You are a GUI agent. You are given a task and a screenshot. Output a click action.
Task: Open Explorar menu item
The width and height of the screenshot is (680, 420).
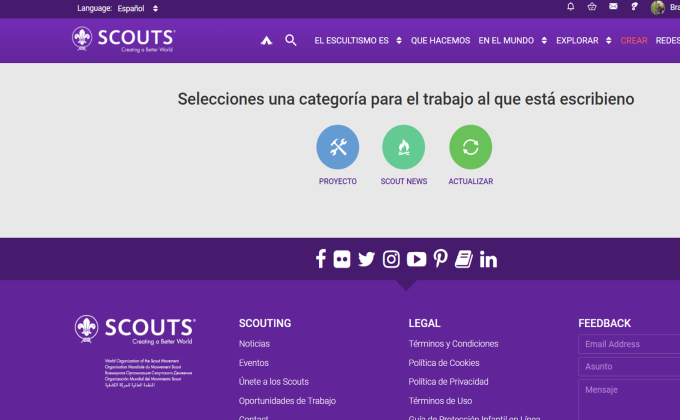(577, 41)
